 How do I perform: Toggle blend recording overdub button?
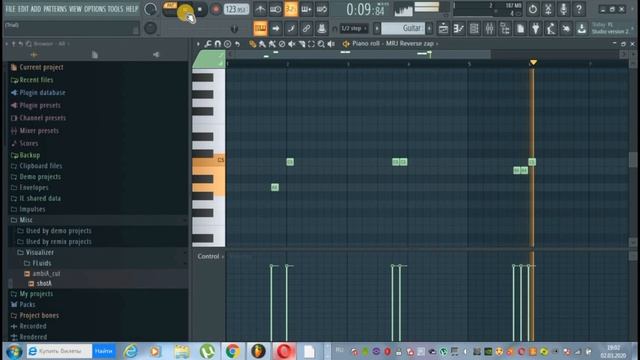coord(307,9)
